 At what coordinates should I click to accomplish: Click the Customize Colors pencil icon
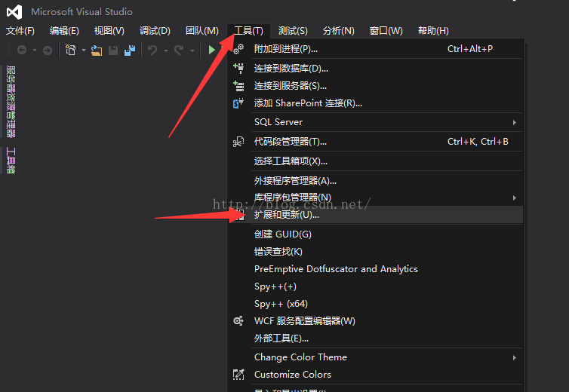(x=238, y=374)
